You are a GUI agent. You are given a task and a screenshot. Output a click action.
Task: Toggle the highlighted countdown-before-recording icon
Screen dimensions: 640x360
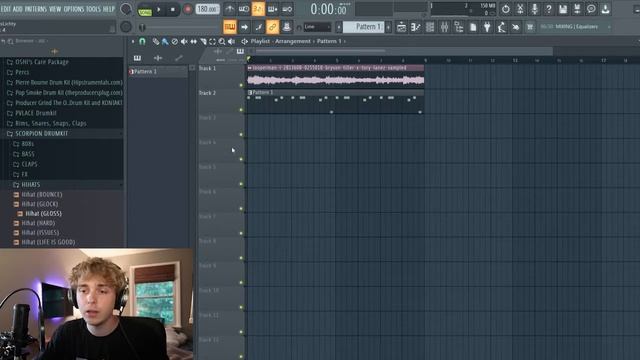tap(258, 9)
